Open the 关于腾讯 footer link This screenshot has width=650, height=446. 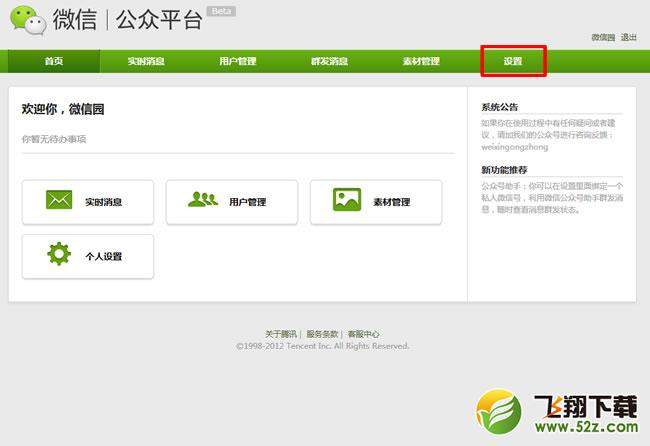(x=281, y=334)
